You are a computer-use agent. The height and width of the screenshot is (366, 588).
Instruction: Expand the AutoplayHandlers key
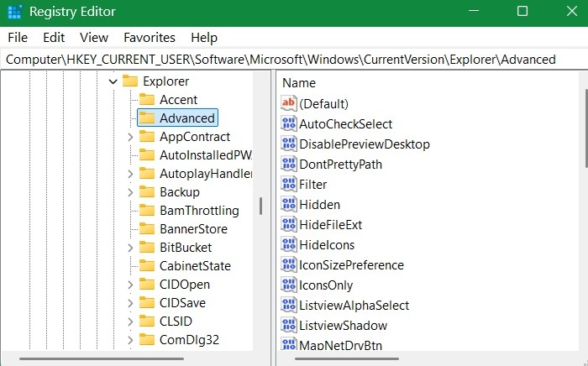coord(130,174)
